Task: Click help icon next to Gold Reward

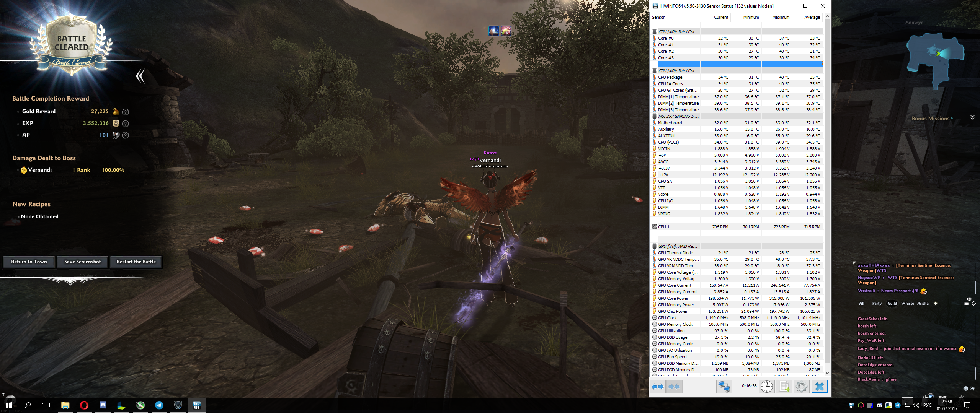Action: 126,112
